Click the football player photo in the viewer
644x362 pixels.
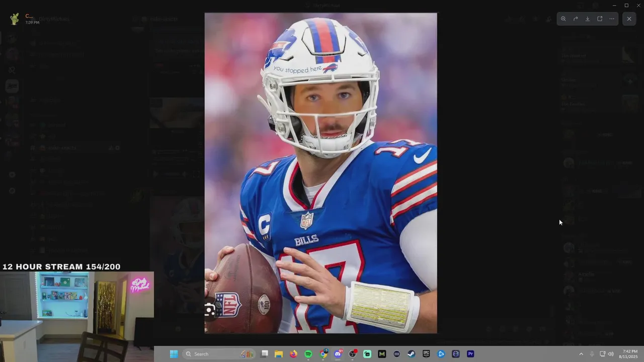[321, 173]
